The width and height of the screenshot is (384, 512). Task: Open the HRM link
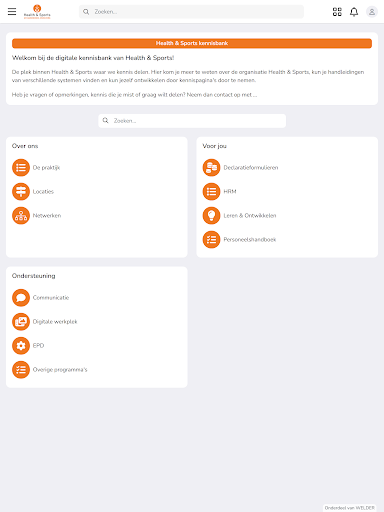click(x=230, y=191)
